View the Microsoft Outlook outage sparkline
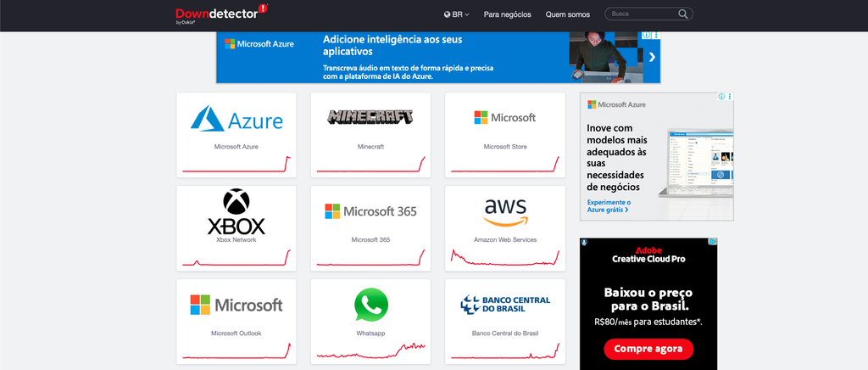 [236, 351]
